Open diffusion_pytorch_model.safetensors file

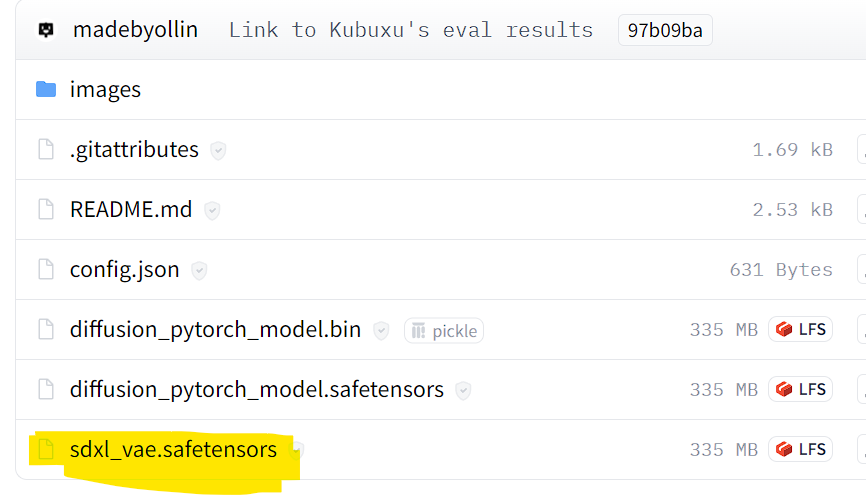point(256,390)
